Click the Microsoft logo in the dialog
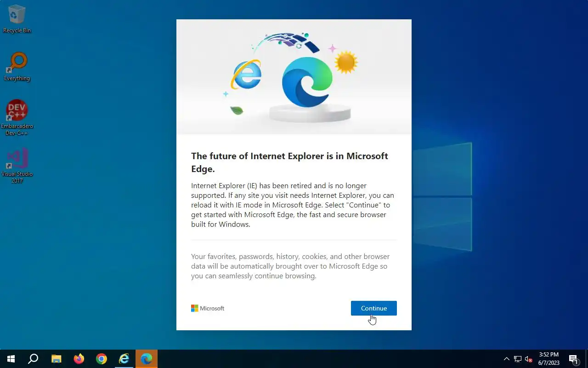The image size is (588, 368). [x=208, y=308]
